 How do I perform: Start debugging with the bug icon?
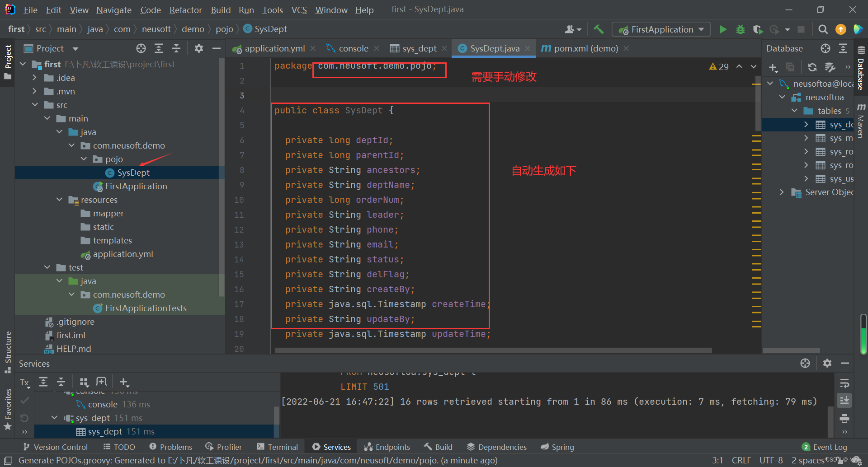pos(740,29)
